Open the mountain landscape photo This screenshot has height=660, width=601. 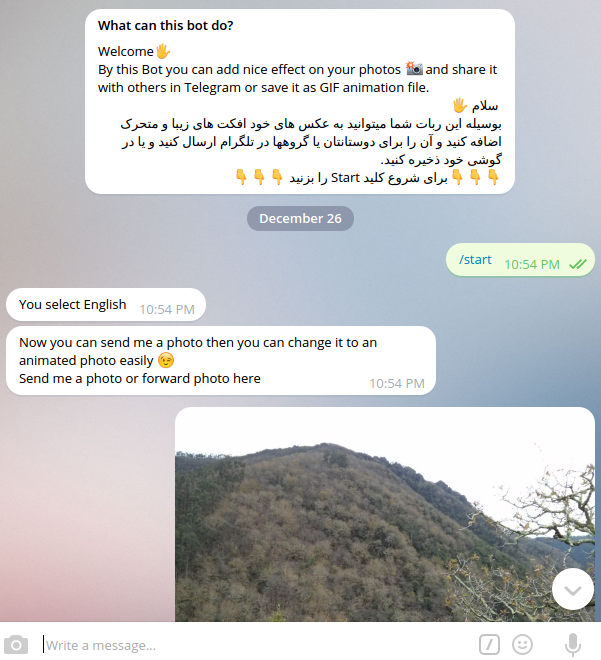coord(385,514)
